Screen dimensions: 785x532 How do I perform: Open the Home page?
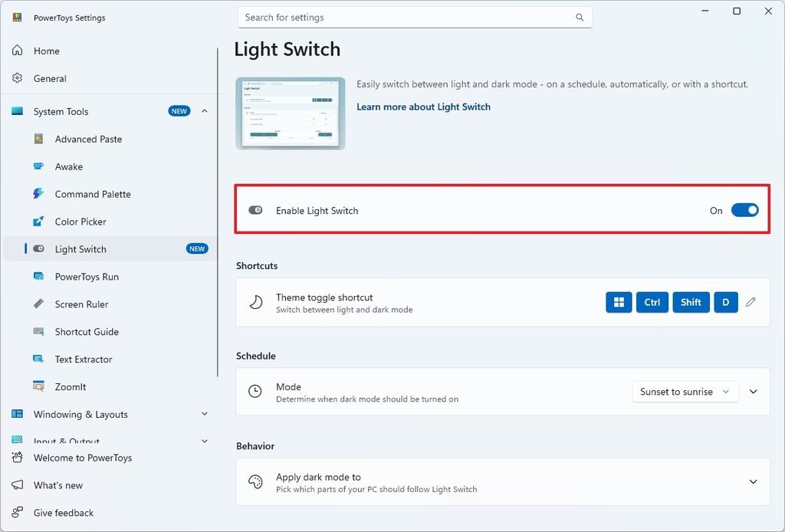point(110,51)
